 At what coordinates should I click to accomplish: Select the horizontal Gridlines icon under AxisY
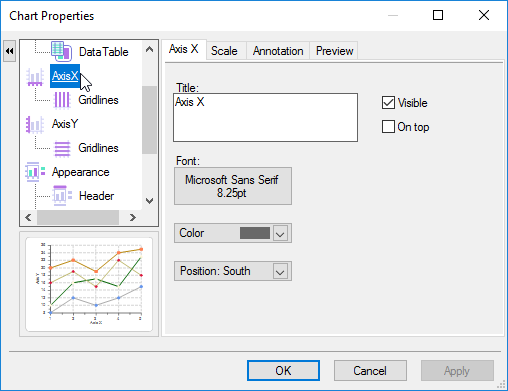pyautogui.click(x=62, y=148)
